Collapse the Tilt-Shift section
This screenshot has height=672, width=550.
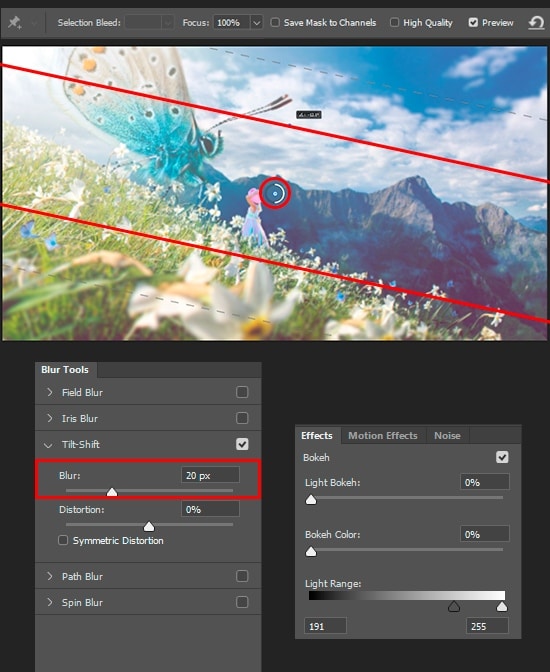[x=48, y=445]
